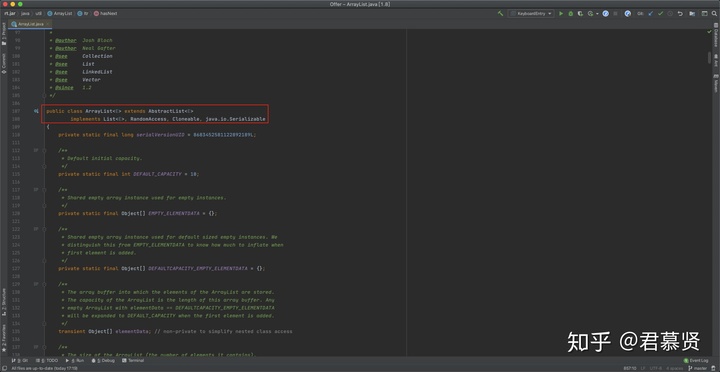Open the KeyboardEntry run configuration dropdown
The height and width of the screenshot is (372, 720).
tap(531, 14)
